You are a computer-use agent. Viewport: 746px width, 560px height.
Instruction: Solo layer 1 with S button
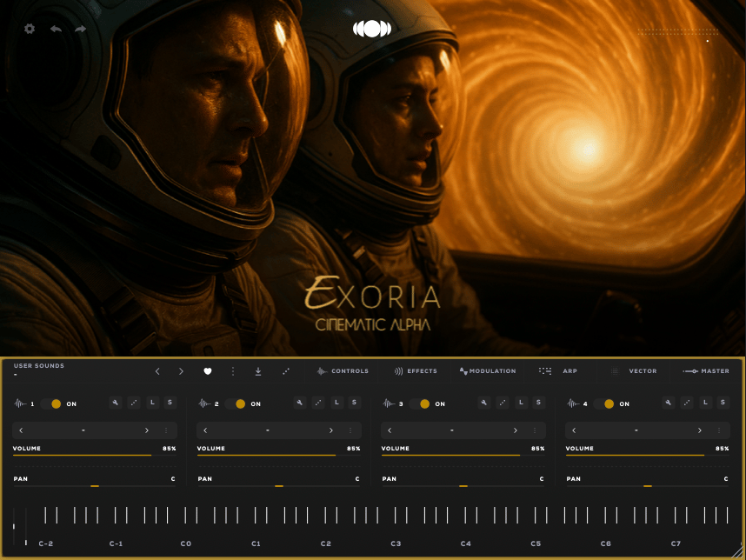[x=170, y=403]
